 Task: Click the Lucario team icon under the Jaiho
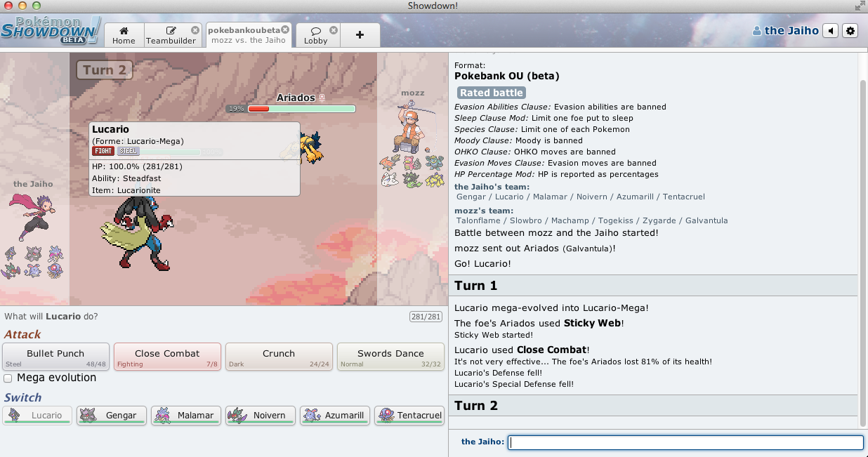pyautogui.click(x=11, y=254)
